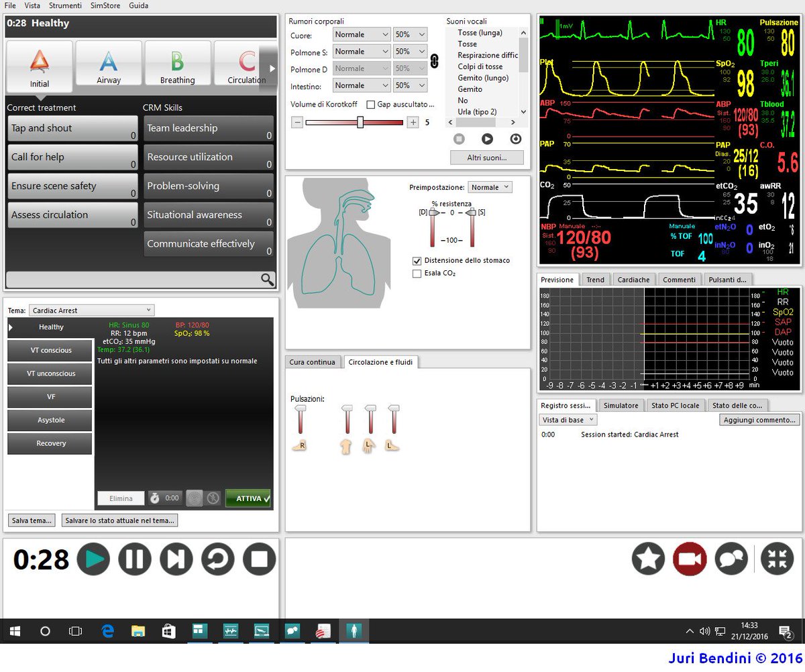This screenshot has height=672, width=805.
Task: Open the Tema dropdown showing Cardiac Arrest
Action: point(91,310)
